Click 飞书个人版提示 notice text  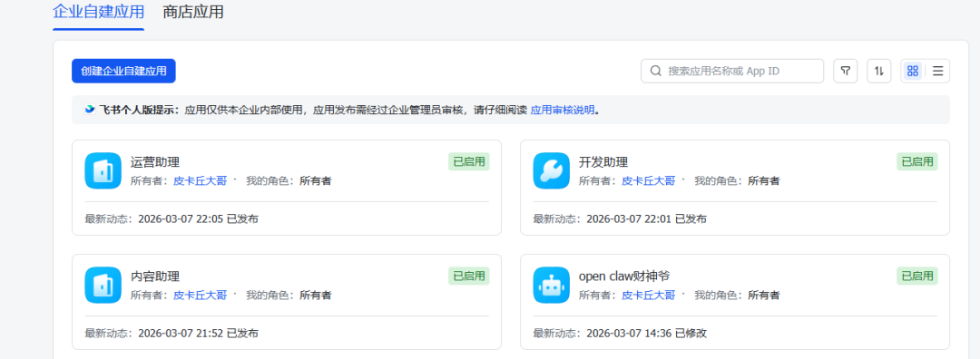tap(140, 111)
